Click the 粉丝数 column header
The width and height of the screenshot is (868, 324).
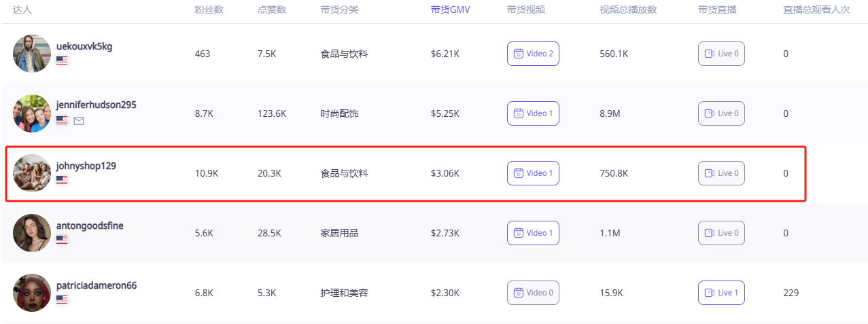pos(209,10)
